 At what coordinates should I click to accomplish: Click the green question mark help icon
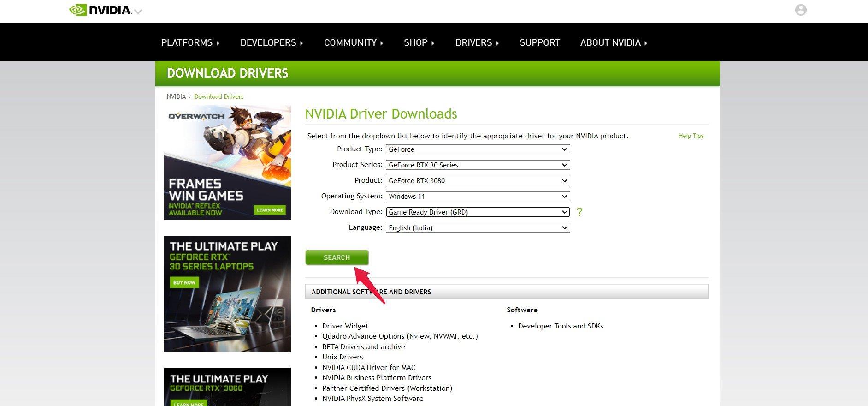(x=579, y=212)
